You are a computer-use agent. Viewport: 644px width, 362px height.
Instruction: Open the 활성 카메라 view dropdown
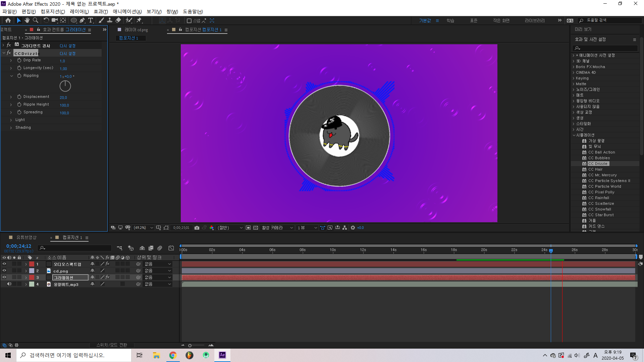click(277, 228)
